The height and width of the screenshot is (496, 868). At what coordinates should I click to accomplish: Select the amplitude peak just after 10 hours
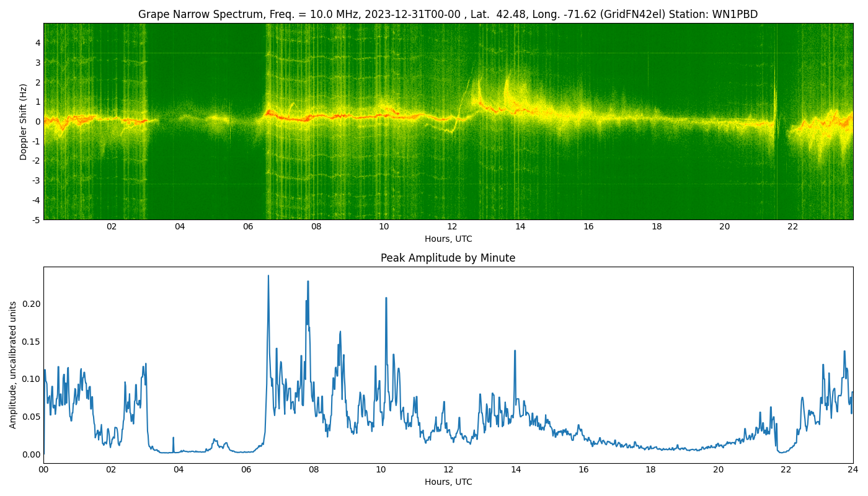tap(386, 299)
